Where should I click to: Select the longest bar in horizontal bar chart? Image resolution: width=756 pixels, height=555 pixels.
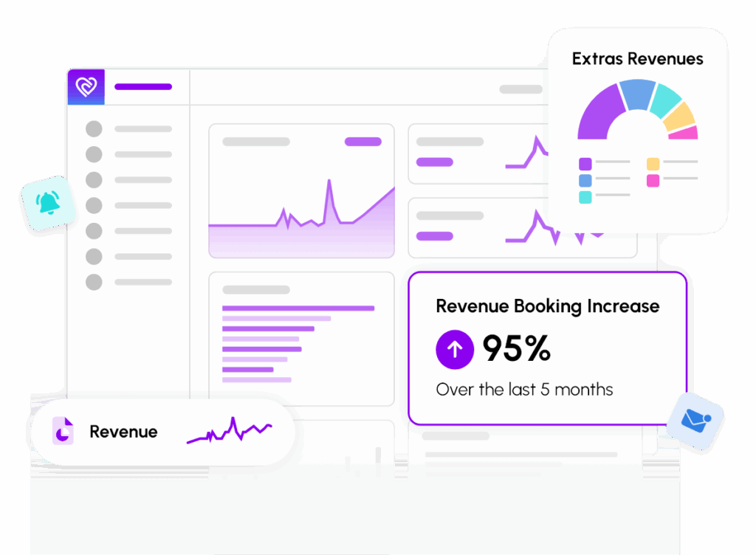click(298, 308)
